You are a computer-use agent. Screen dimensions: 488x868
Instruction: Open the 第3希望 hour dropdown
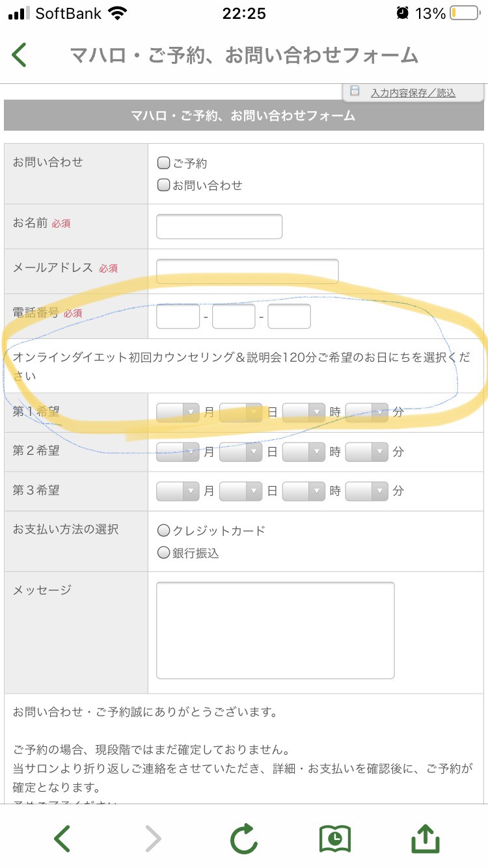(x=304, y=491)
